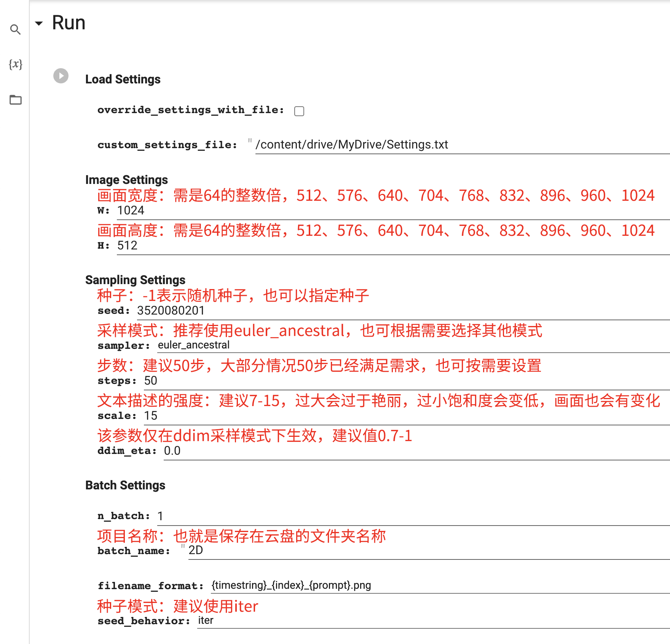Open the variables {x} panel
The image size is (670, 644).
click(x=15, y=64)
